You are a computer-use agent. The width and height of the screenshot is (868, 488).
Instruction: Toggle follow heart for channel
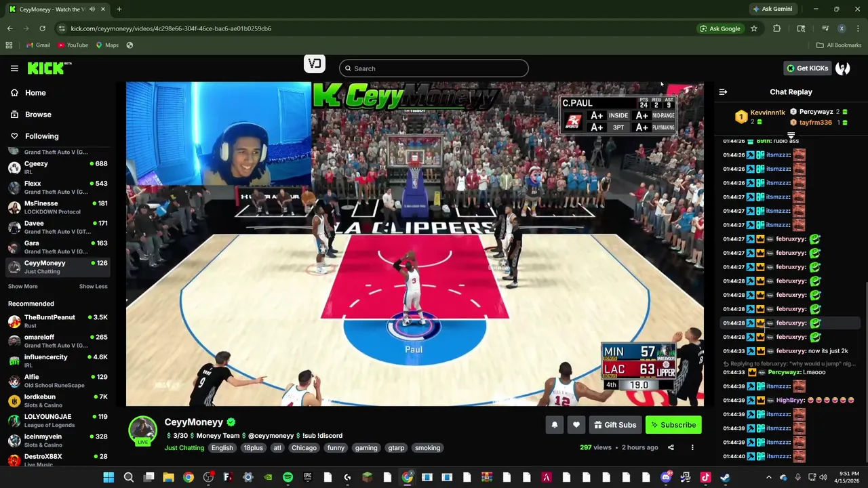(576, 425)
